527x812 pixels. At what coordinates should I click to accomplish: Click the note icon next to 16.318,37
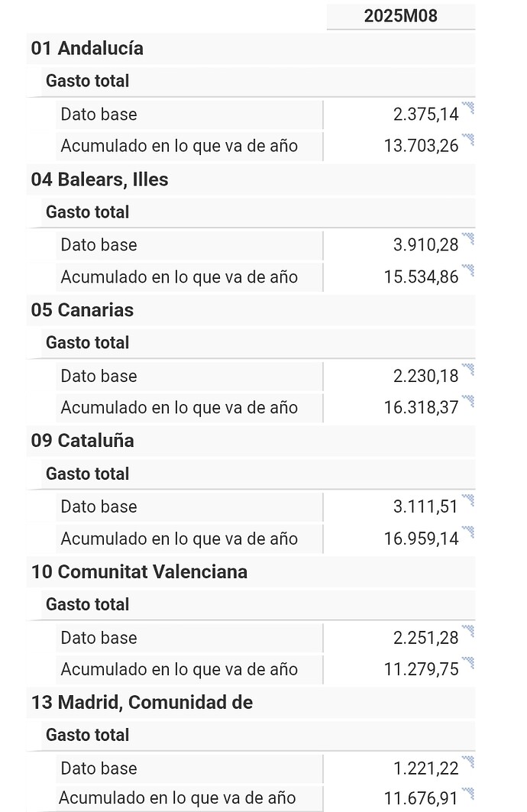468,400
